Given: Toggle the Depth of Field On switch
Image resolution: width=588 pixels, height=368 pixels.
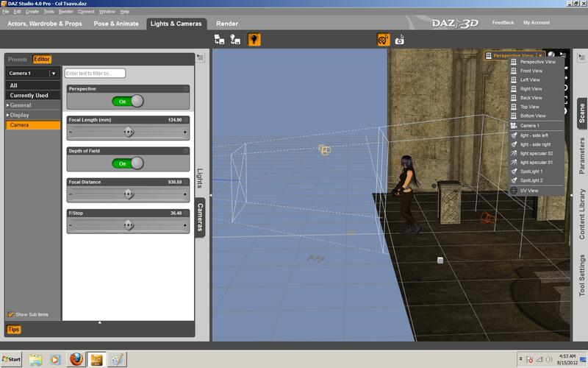Looking at the screenshot, I should 128,163.
